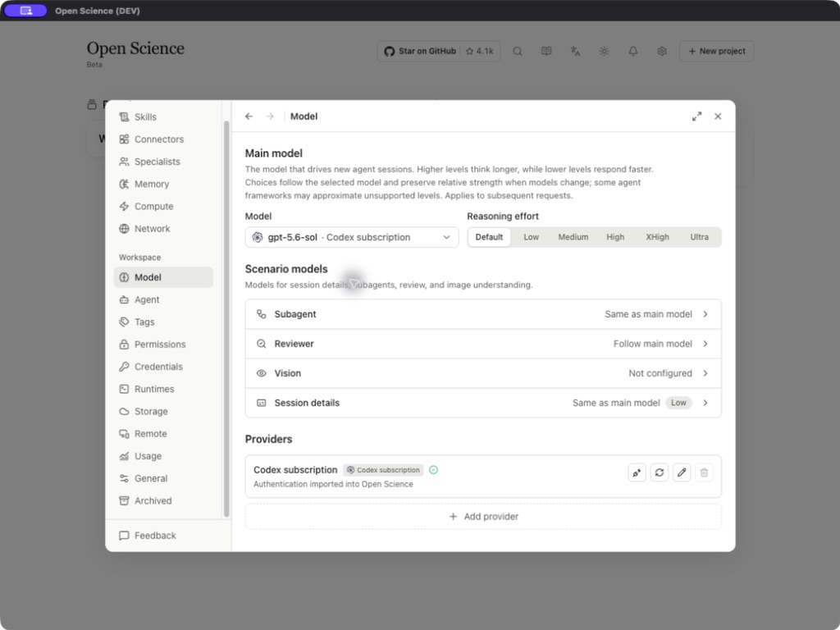Screen dimensions: 840x630
Task: Select Default reasoning effort
Action: (x=489, y=237)
